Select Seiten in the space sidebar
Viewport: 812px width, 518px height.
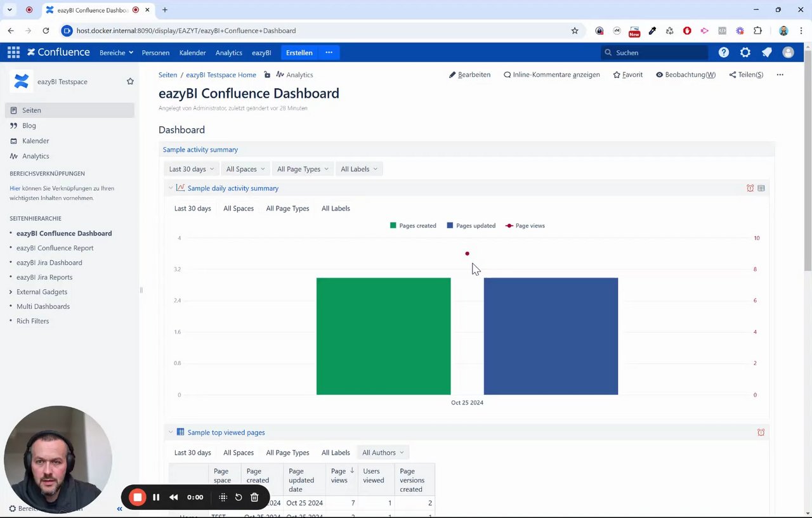pos(70,110)
